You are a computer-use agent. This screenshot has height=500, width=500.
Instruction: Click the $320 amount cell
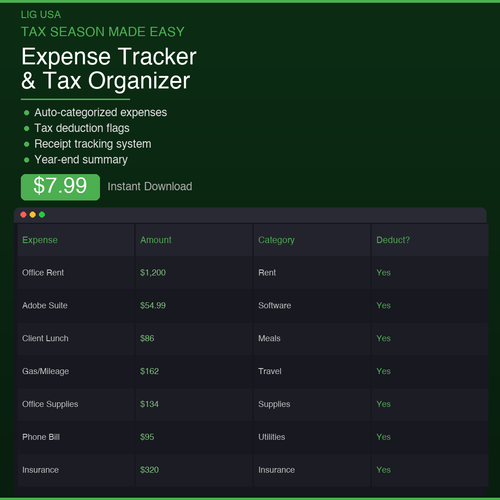(194, 470)
